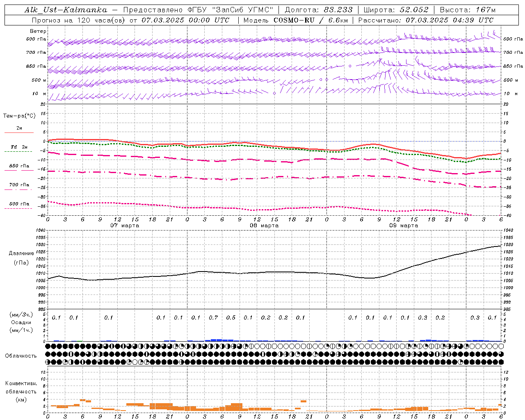This screenshot has width=525, height=420.
Task: Click the 08 марта date label
Action: [x=264, y=226]
